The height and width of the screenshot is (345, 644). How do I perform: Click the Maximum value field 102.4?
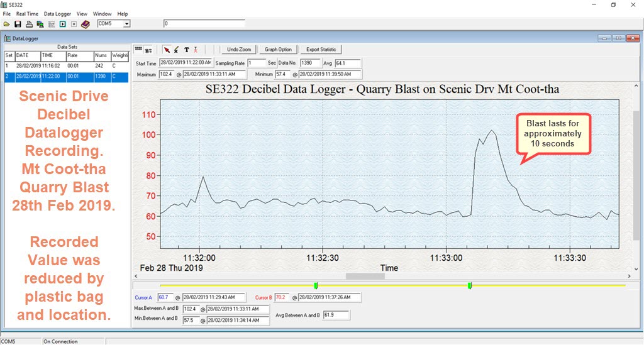click(167, 74)
